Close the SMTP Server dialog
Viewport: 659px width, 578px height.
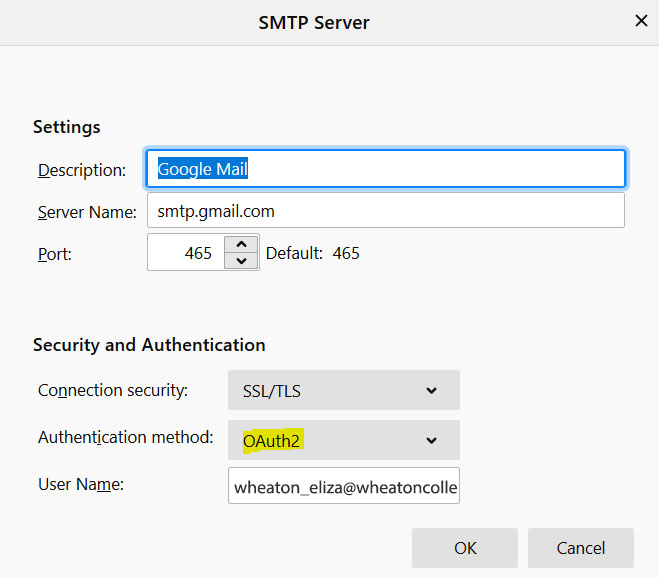pos(640,20)
